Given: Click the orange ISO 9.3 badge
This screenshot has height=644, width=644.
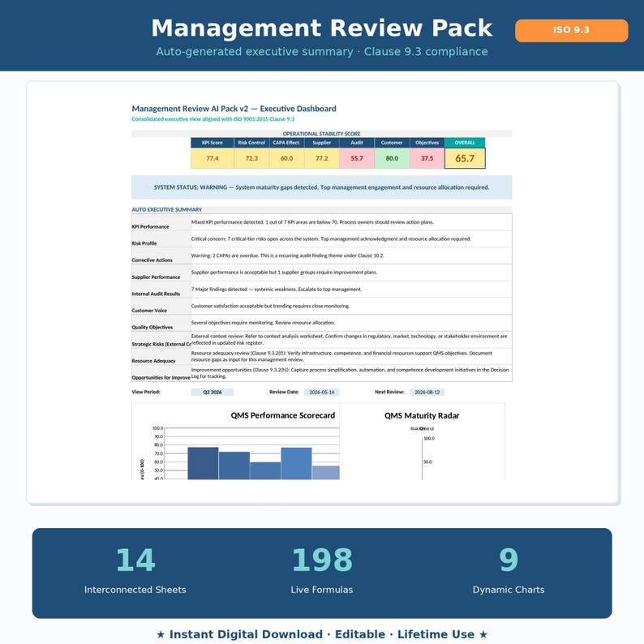Looking at the screenshot, I should point(571,30).
